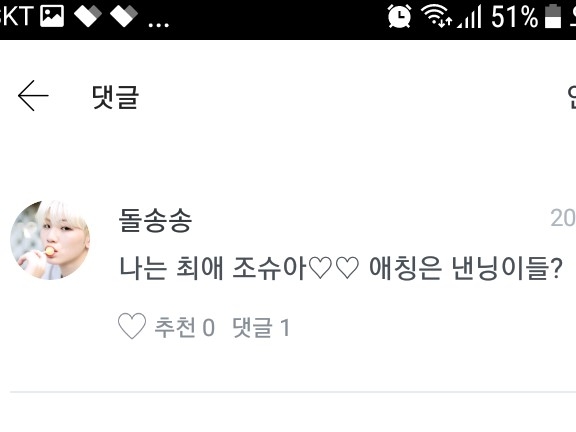The height and width of the screenshot is (432, 576).
Task: Open the username 돌송송
Action: coord(155,220)
